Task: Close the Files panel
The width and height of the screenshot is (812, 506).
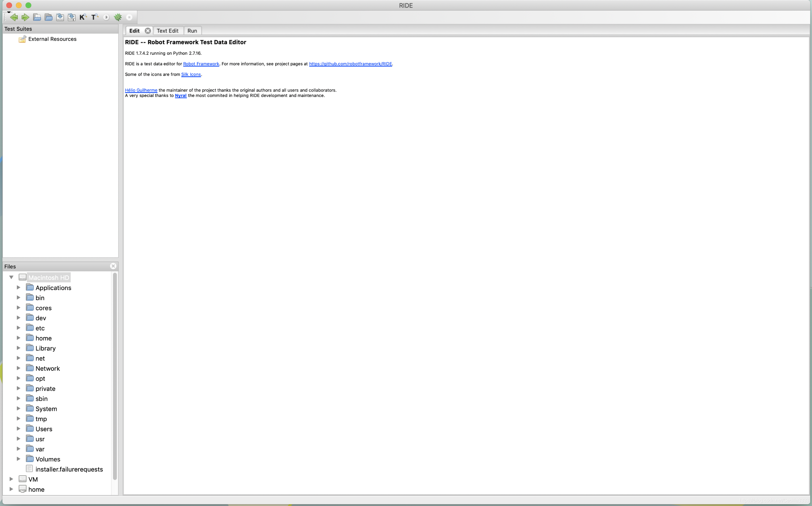Action: tap(113, 266)
